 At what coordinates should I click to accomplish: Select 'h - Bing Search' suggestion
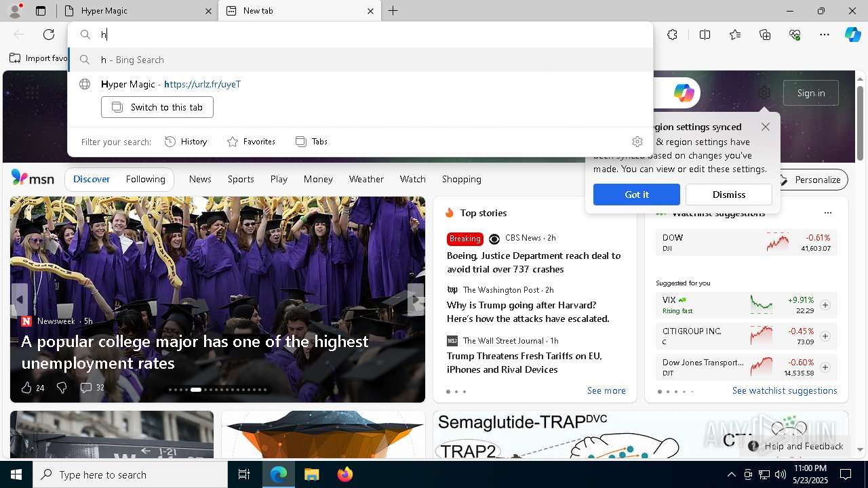[361, 60]
